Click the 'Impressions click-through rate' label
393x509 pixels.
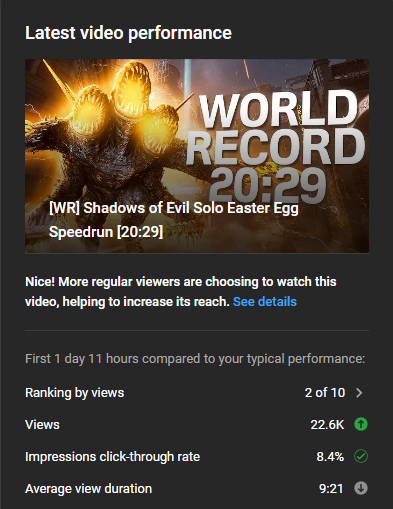pos(113,457)
